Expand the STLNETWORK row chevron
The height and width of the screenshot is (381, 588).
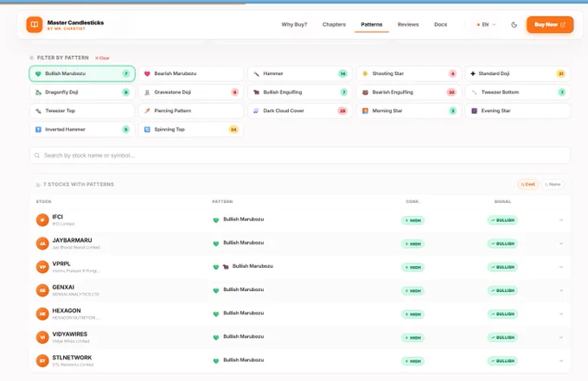click(x=561, y=361)
